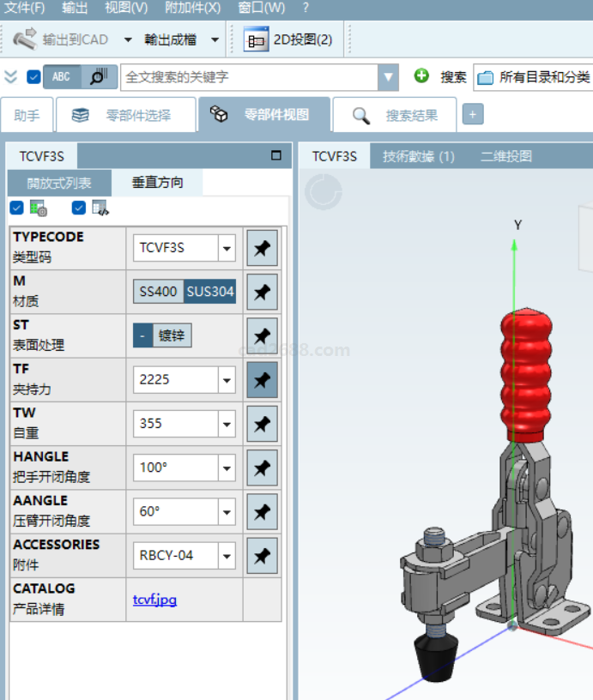Image resolution: width=593 pixels, height=700 pixels.
Task: Switch to the 技術數據 (1) tab
Action: tap(418, 156)
